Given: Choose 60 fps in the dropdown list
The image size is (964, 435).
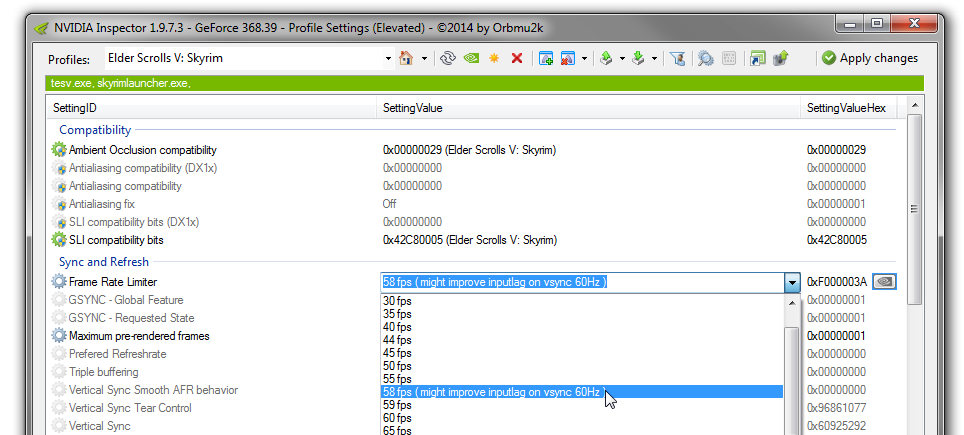Looking at the screenshot, I should 397,418.
